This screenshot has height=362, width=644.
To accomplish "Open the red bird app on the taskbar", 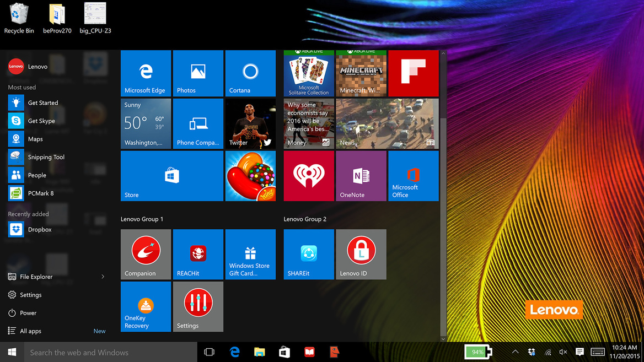I will click(x=335, y=352).
